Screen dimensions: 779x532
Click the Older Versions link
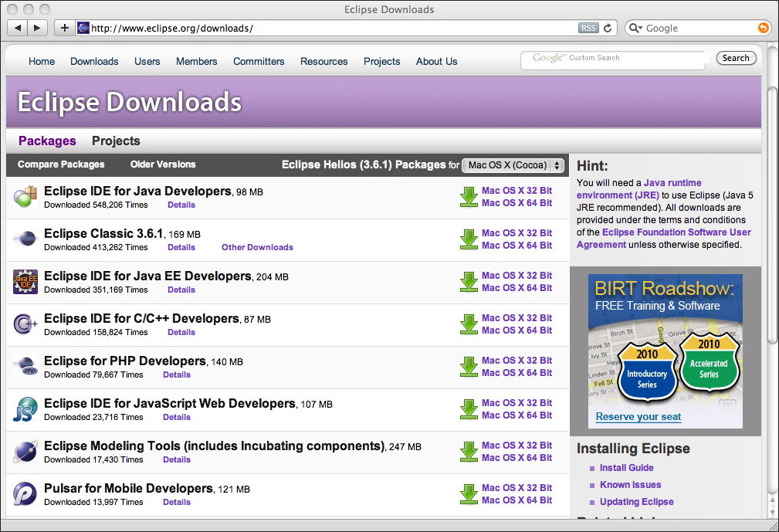[163, 164]
